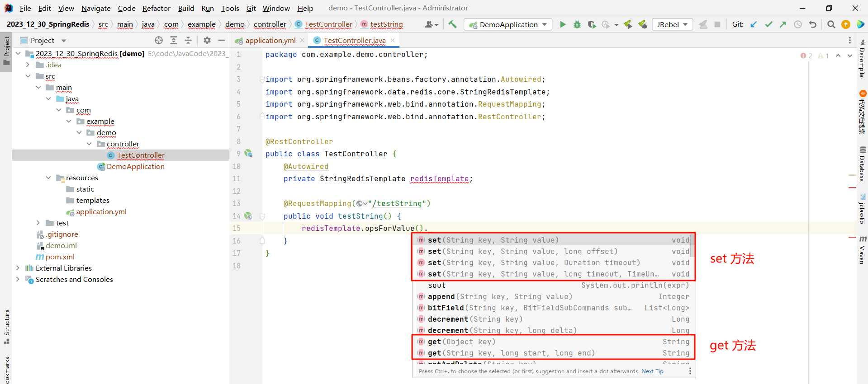The width and height of the screenshot is (868, 384).
Task: Start debugging with the green bug icon
Action: click(x=577, y=24)
